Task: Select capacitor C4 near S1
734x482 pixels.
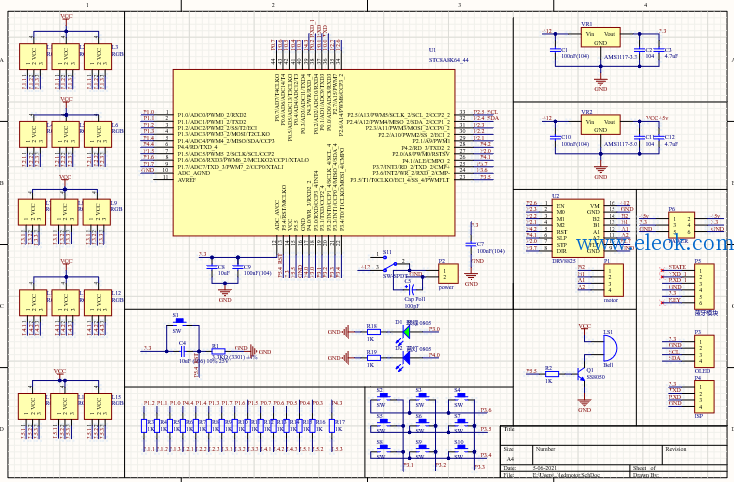Action: (x=183, y=351)
